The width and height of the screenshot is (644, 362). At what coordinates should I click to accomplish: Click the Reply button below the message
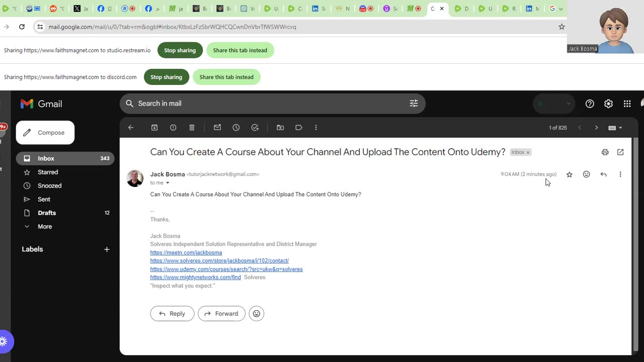click(172, 314)
